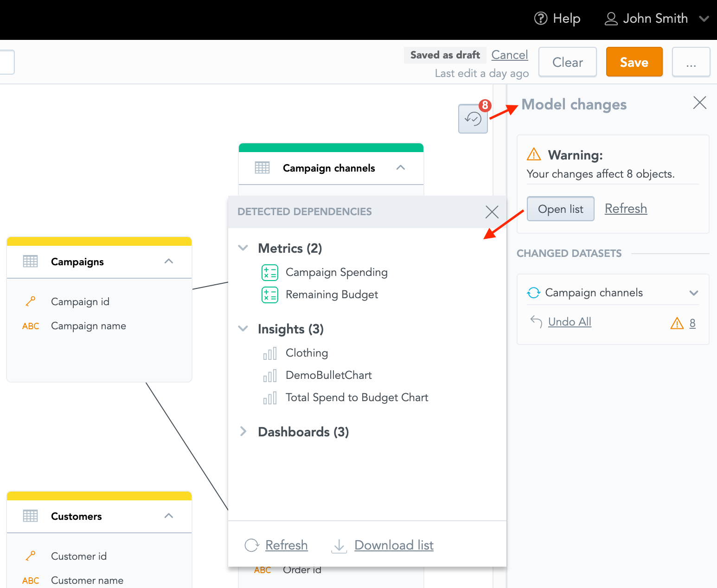Open the Help menu icon
Screen dimensions: 717x588
pyautogui.click(x=541, y=19)
